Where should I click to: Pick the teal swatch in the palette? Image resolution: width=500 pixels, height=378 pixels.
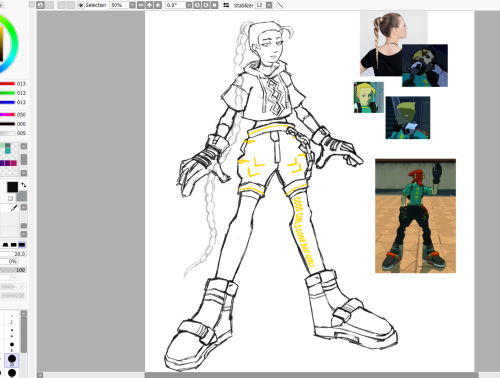pos(7,151)
